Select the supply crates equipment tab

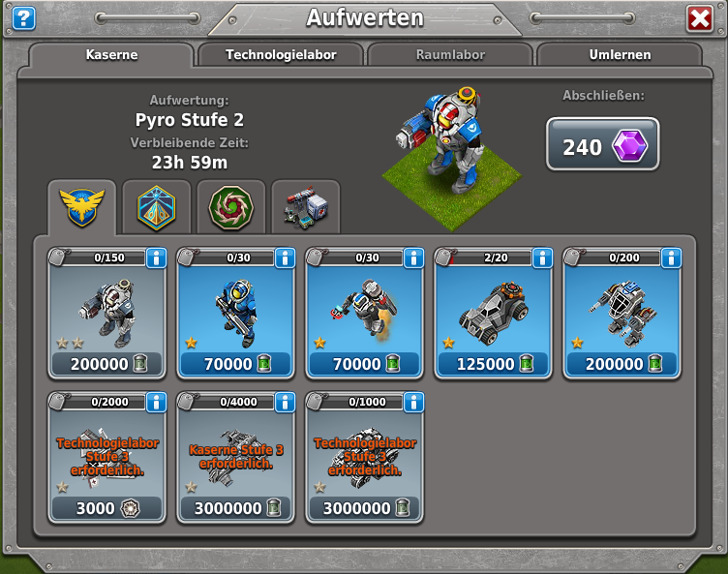coord(306,207)
